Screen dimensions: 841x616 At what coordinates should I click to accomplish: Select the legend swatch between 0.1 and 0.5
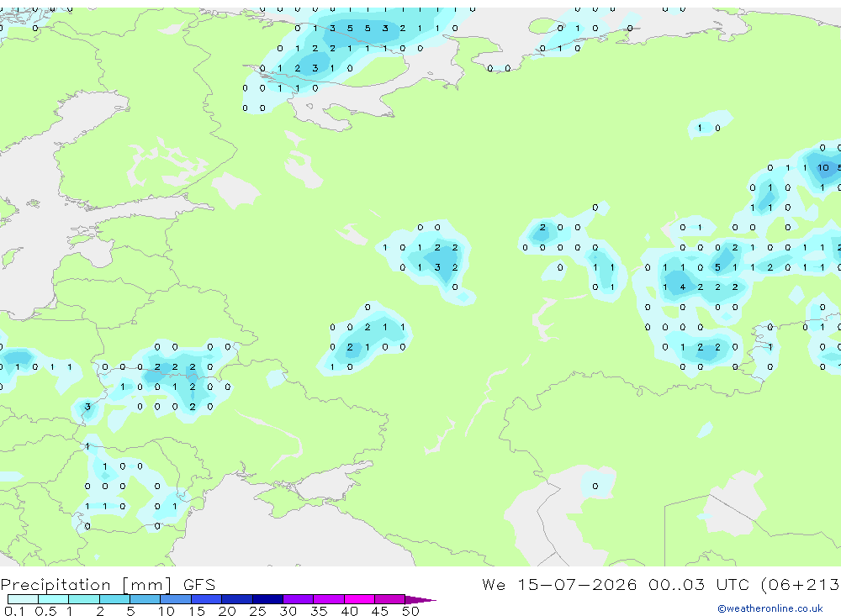(x=23, y=599)
